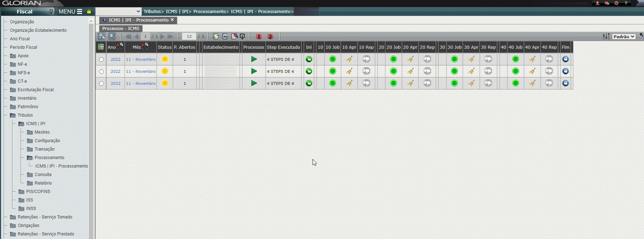Expand the Consulta folder
The height and width of the screenshot is (239, 644).
point(30,175)
